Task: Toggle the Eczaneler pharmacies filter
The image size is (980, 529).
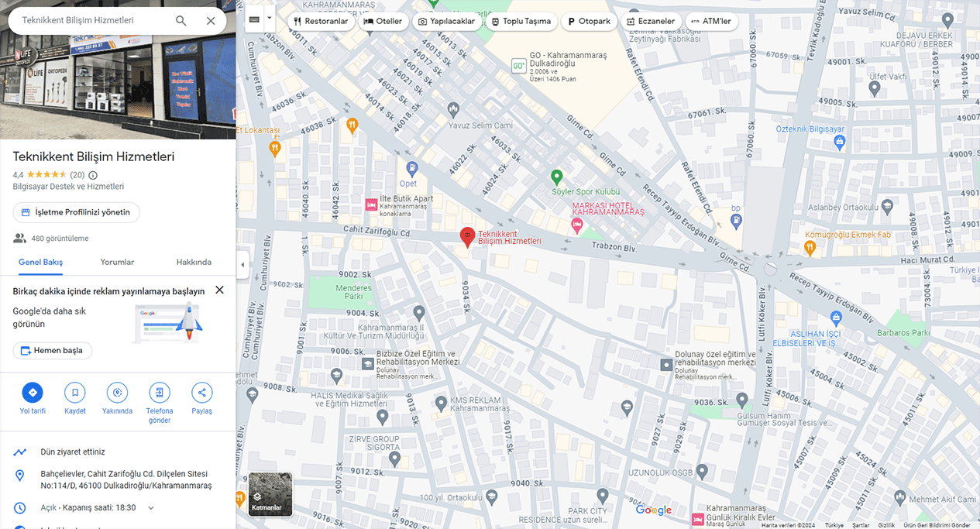Action: point(650,21)
